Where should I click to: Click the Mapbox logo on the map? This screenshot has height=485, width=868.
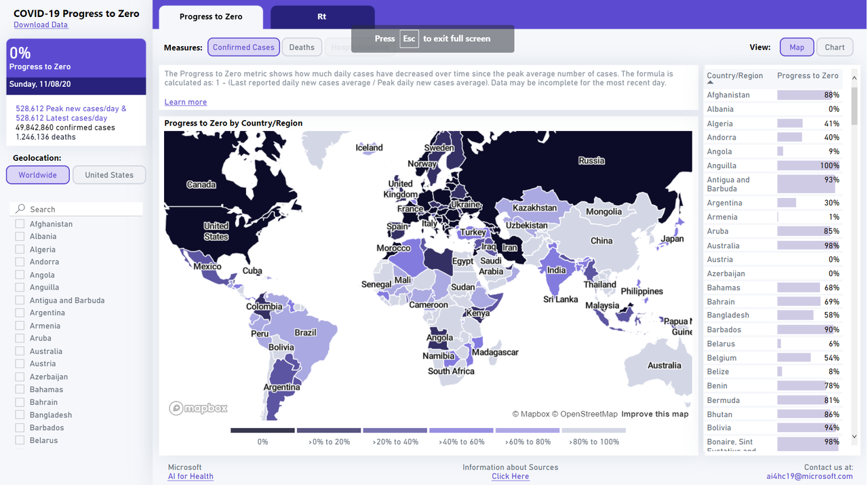click(198, 408)
